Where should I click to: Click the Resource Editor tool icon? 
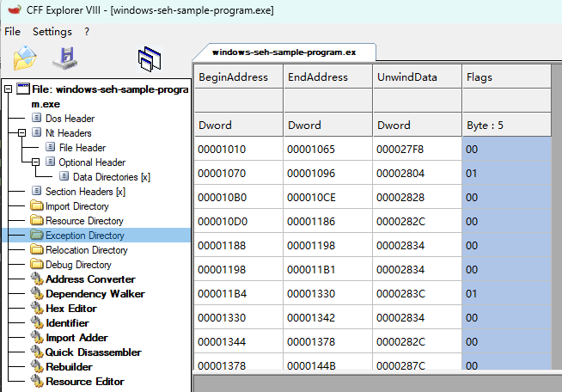coord(37,382)
